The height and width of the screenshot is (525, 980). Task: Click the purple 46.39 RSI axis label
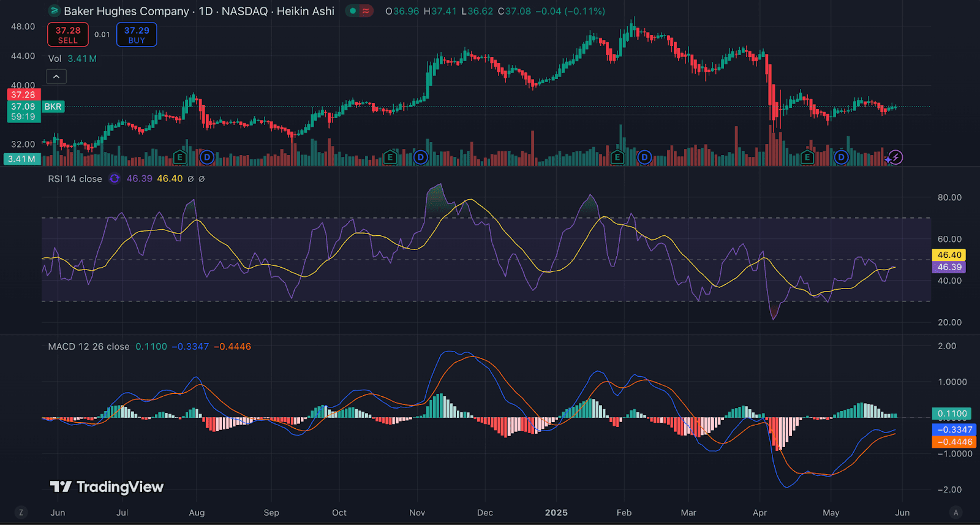coord(949,267)
